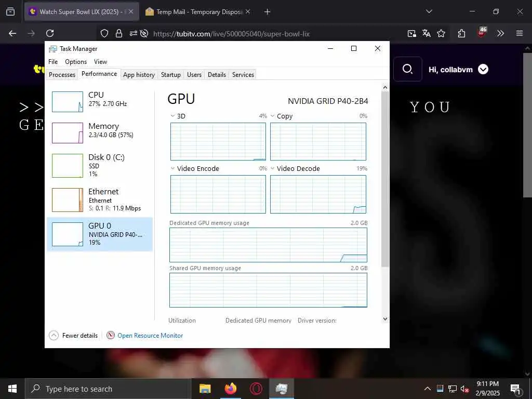Show site security padlock info
The width and height of the screenshot is (532, 399).
pos(119,33)
